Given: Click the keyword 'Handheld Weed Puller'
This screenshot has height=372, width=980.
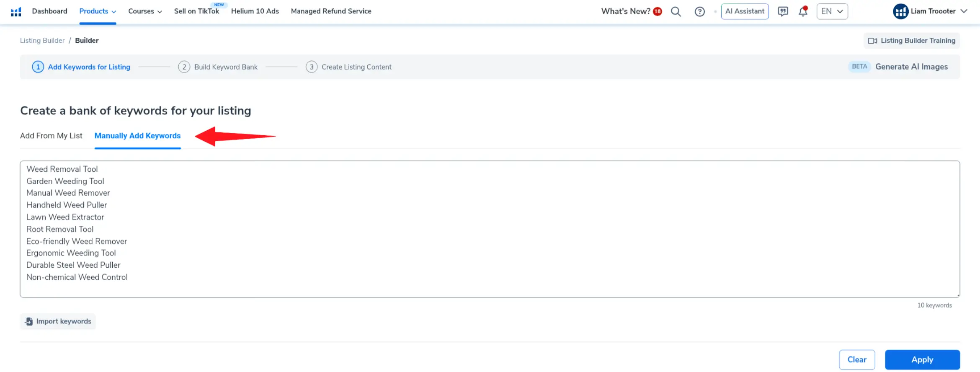Looking at the screenshot, I should [67, 205].
